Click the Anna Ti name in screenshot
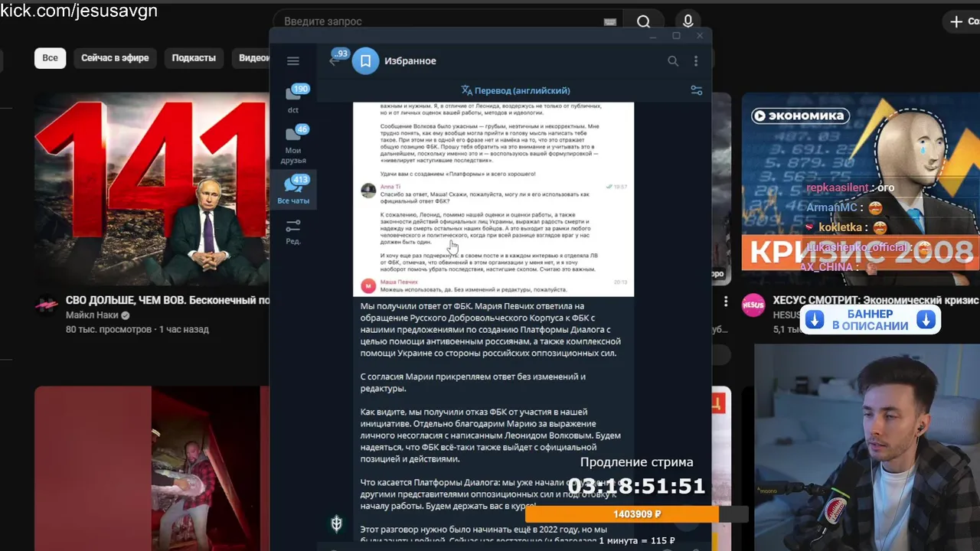The width and height of the screenshot is (980, 551). pyautogui.click(x=391, y=186)
